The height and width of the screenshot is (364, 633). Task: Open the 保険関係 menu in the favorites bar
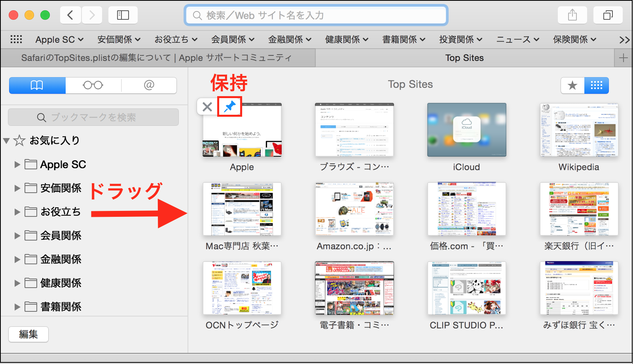tap(575, 40)
